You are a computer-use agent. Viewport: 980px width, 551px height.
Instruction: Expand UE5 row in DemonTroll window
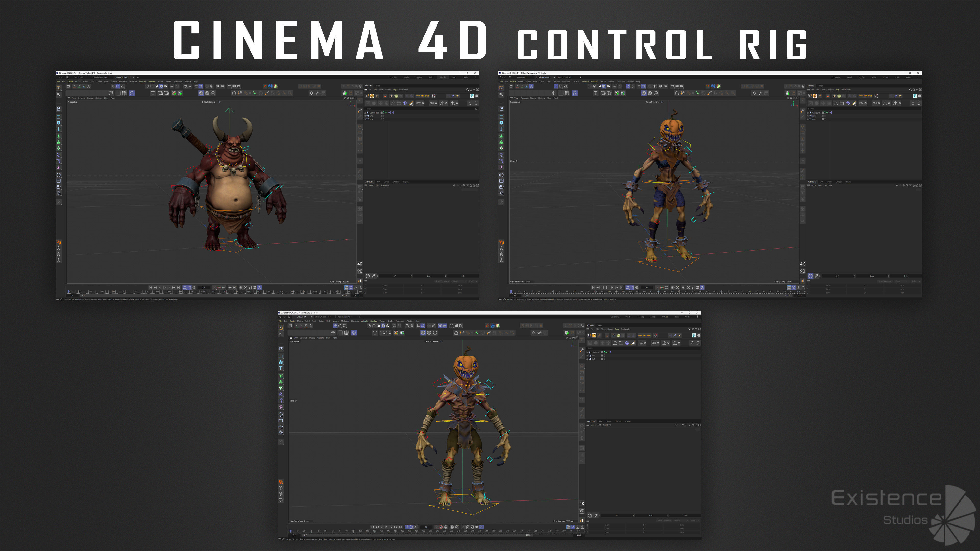(x=365, y=116)
